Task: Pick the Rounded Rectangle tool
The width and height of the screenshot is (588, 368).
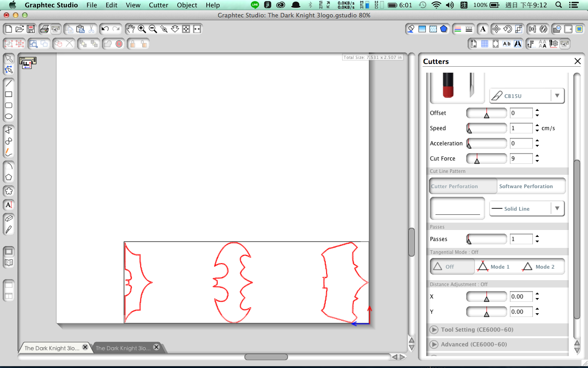Action: coord(9,105)
